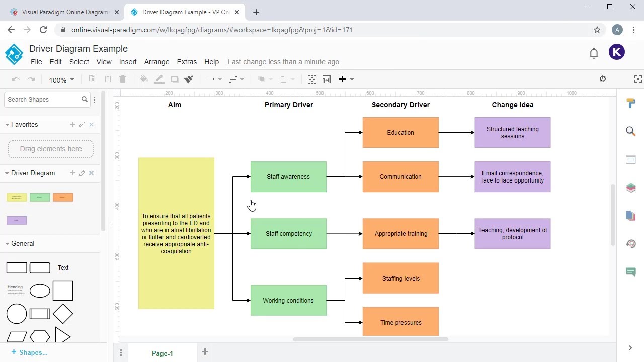Open the comments icon in right sidebar
644x362 pixels.
630,272
